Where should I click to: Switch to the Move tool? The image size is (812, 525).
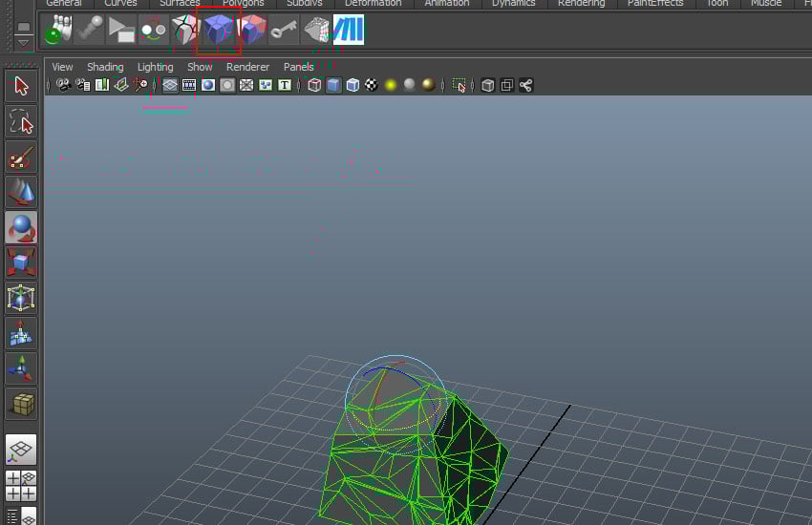point(21,193)
